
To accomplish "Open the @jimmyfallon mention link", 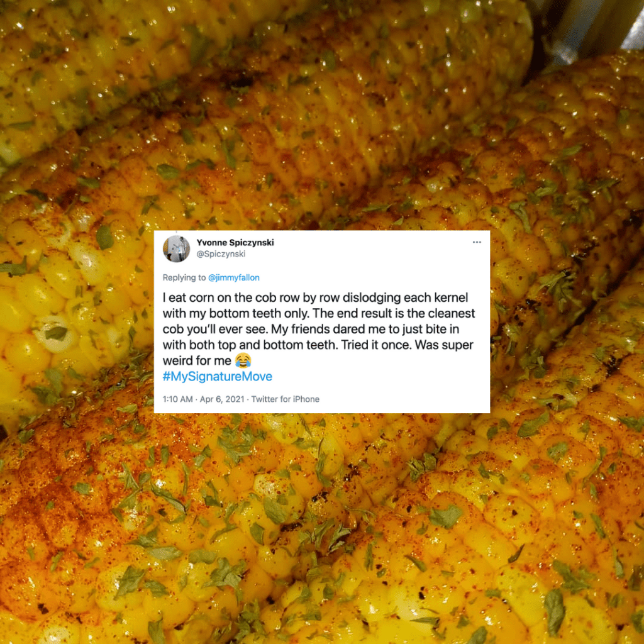I will pos(234,277).
